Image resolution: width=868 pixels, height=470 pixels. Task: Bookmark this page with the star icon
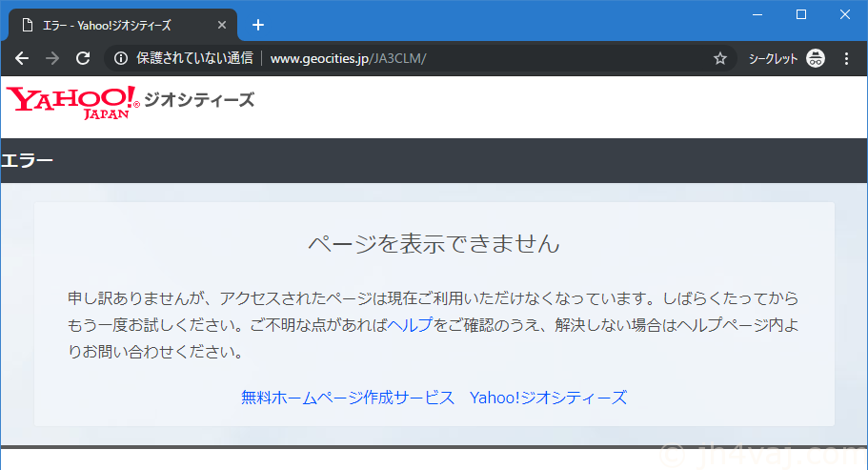coord(719,58)
